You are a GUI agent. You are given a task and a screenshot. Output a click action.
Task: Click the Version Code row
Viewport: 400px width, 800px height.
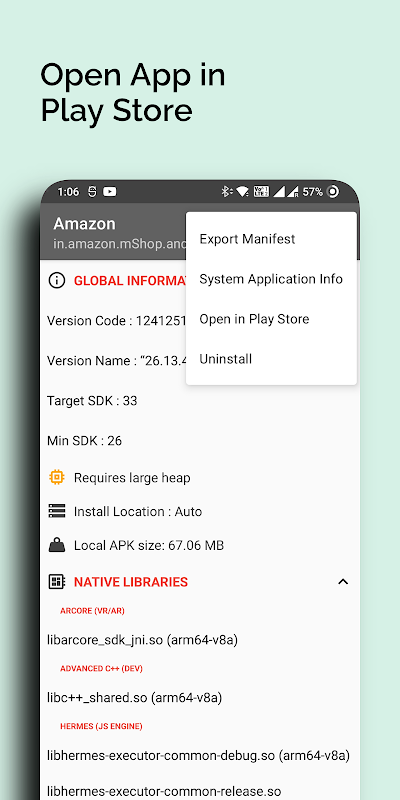pyautogui.click(x=116, y=321)
